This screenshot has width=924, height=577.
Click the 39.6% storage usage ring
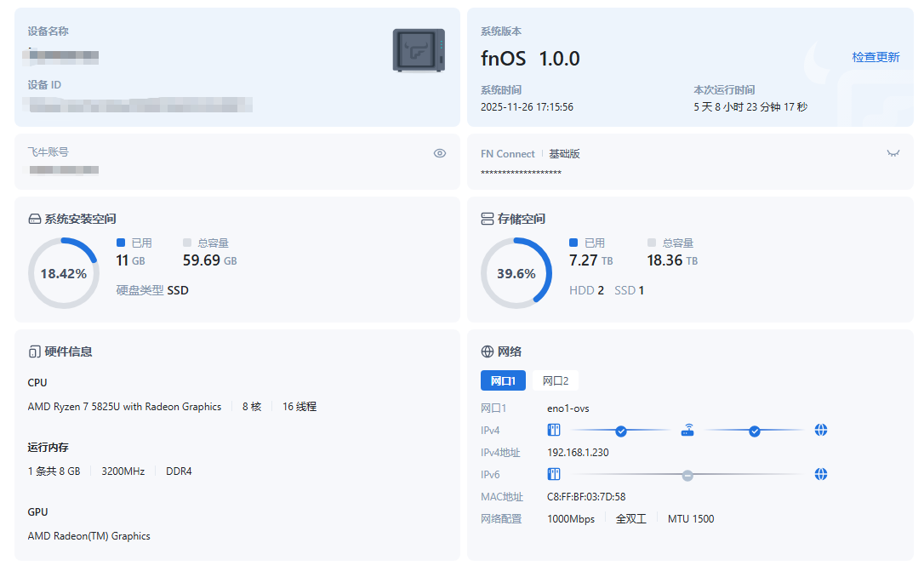pyautogui.click(x=516, y=273)
